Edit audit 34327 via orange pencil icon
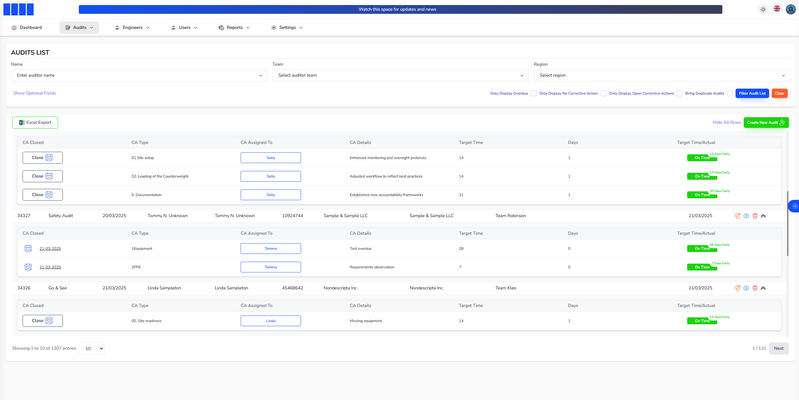This screenshot has height=400, width=799. click(737, 216)
